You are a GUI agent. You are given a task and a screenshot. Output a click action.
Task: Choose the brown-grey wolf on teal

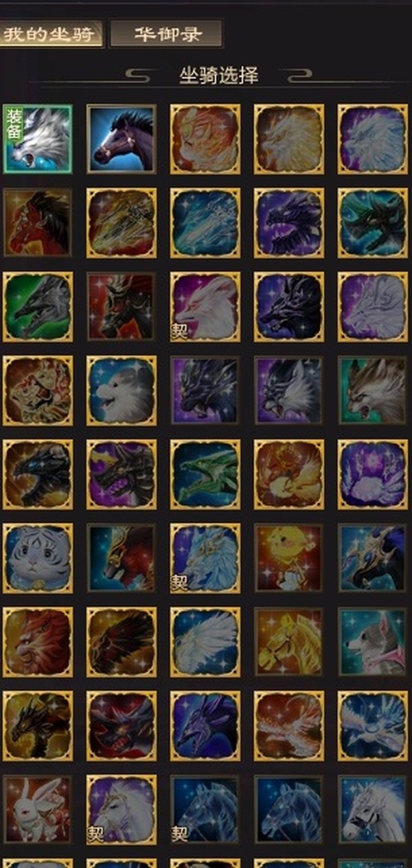[373, 390]
